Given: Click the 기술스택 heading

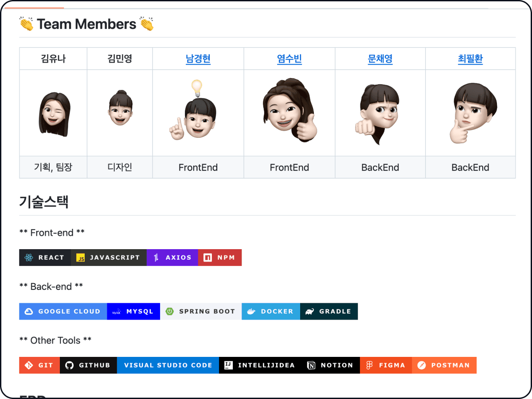Looking at the screenshot, I should tap(43, 202).
